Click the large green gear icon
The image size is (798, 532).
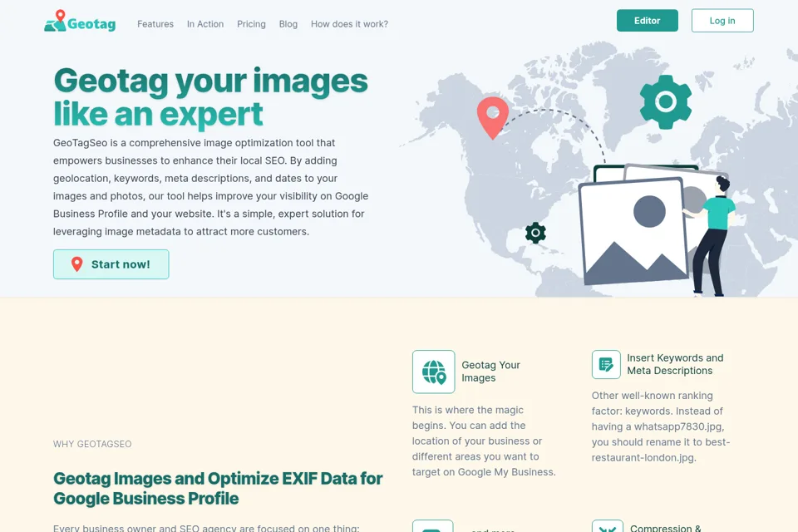[x=666, y=101]
